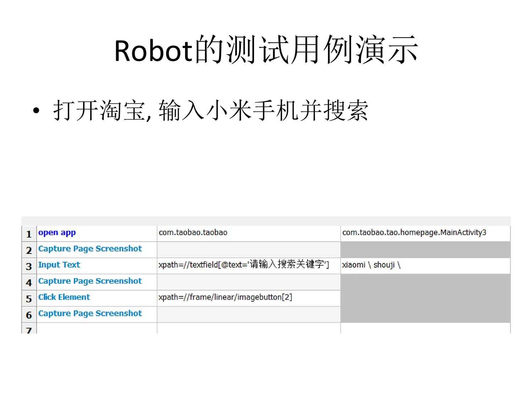
Task: Select the 'open app' keyword cell
Action: 97,233
